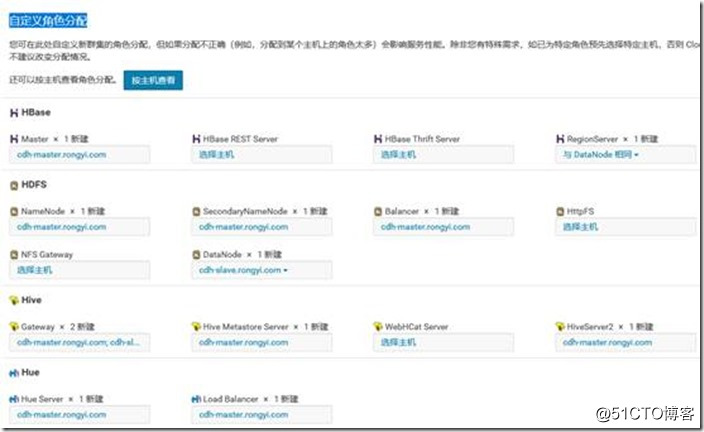This screenshot has width=704, height=432.
Task: Click the icon beside WebHCat Server
Action: tap(378, 326)
